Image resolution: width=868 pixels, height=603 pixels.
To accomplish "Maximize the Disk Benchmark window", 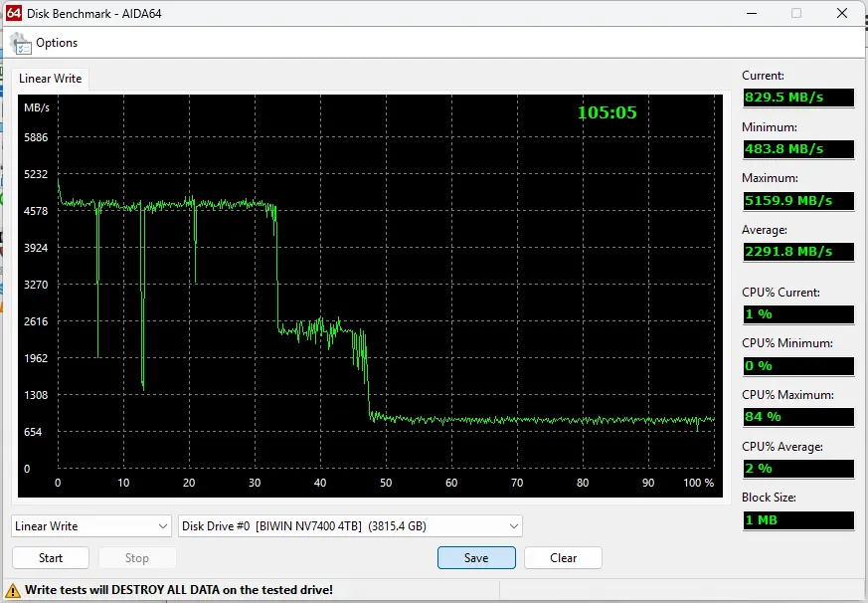I will click(x=796, y=13).
